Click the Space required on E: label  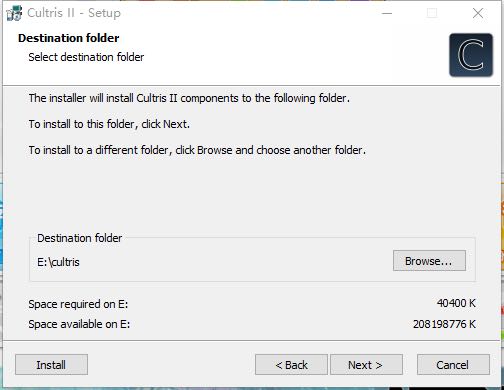click(x=78, y=304)
